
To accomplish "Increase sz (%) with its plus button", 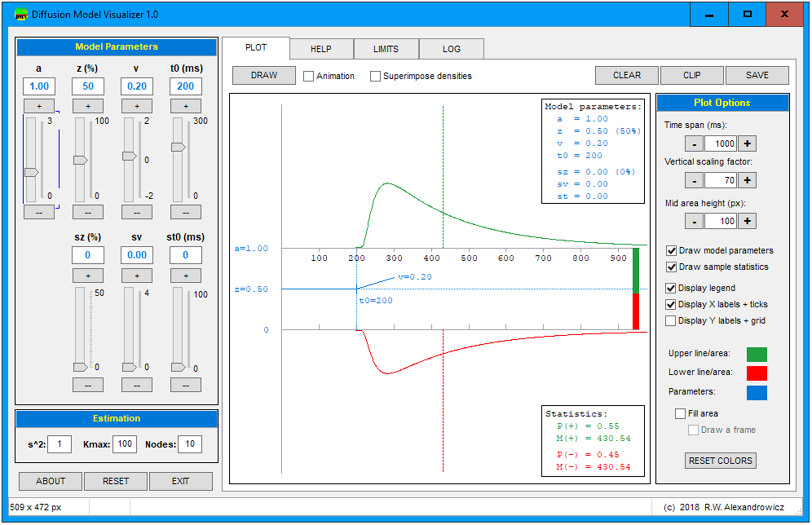I will pos(88,276).
